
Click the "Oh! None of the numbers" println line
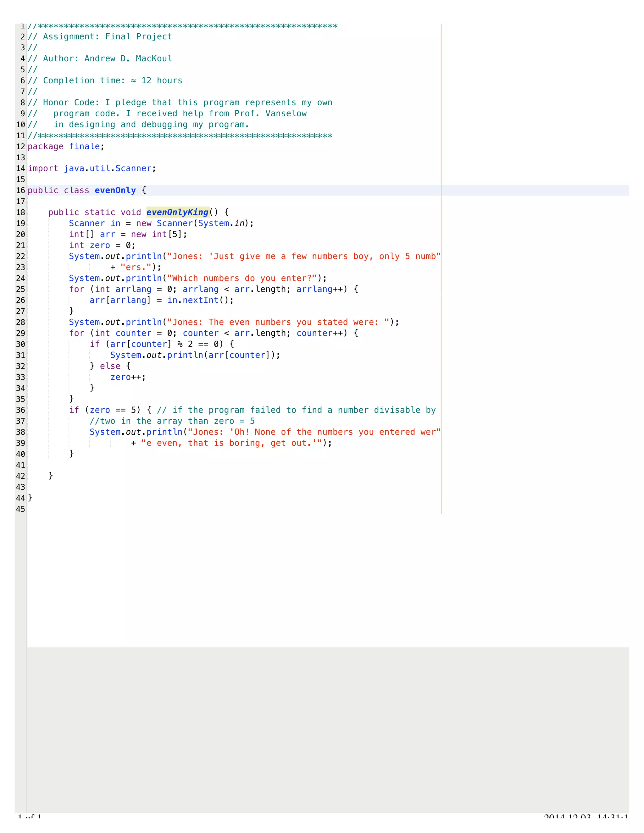[x=265, y=432]
